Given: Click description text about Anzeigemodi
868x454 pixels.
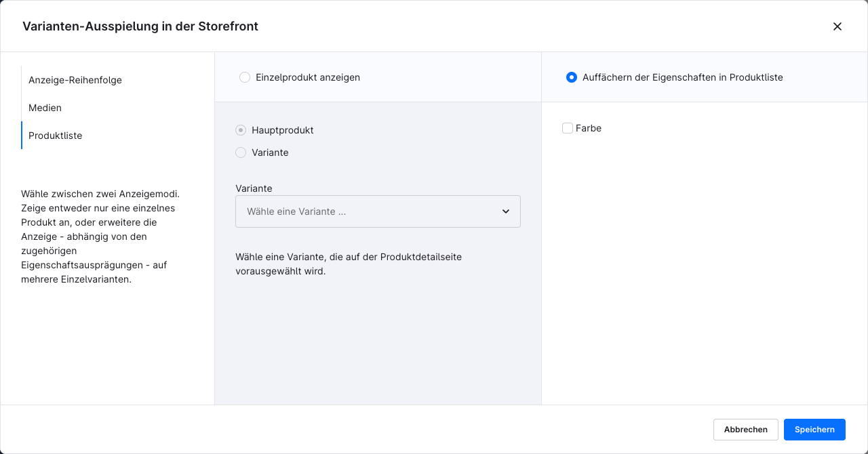Looking at the screenshot, I should coord(100,236).
